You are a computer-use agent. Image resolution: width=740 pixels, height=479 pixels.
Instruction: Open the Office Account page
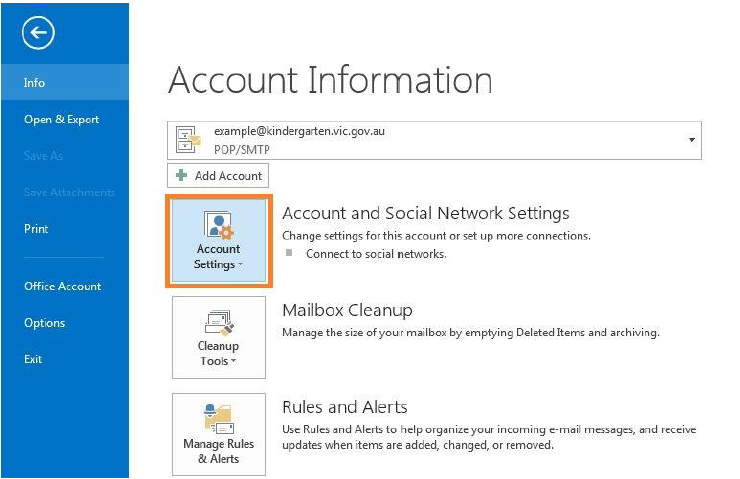[62, 286]
